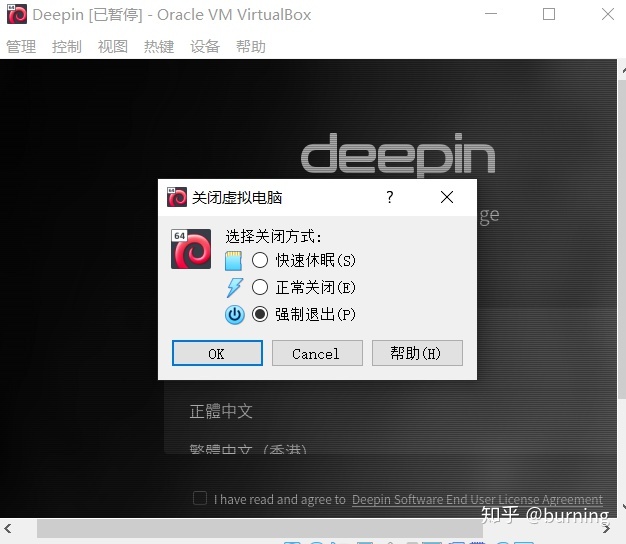The height and width of the screenshot is (544, 626).
Task: Tick the license agreement checkbox
Action: point(200,498)
